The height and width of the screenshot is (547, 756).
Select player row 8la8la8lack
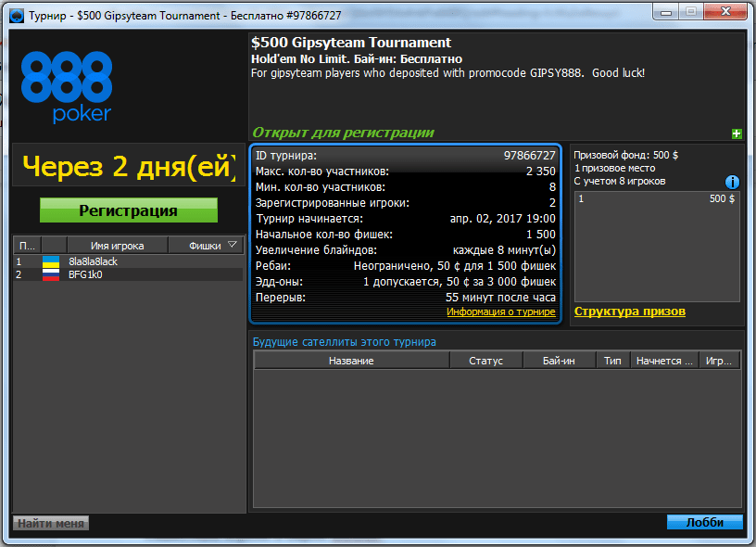[x=128, y=262]
